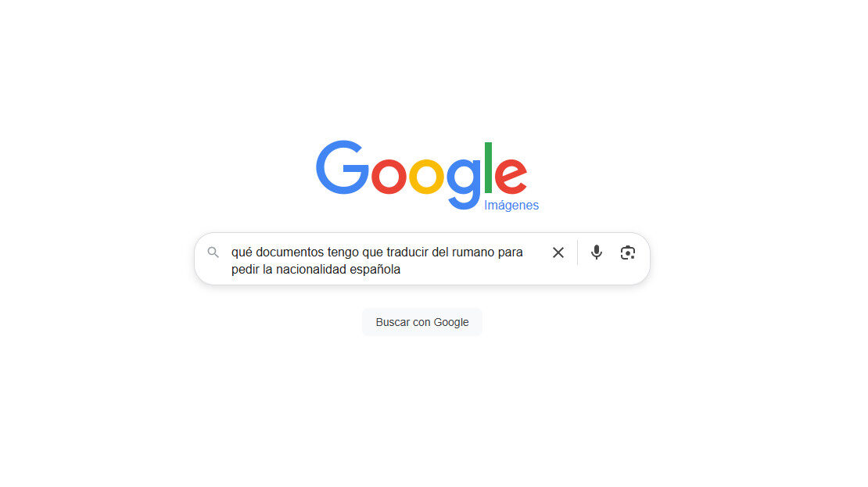Click the Buscar con Google button
This screenshot has height=487, width=868.
coord(422,322)
